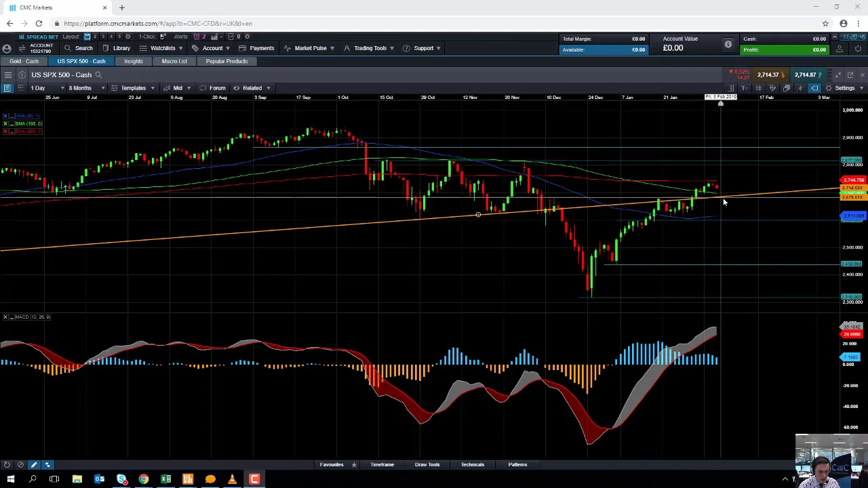Select the grid layout view icon
This screenshot has width=868, height=488.
20,88
